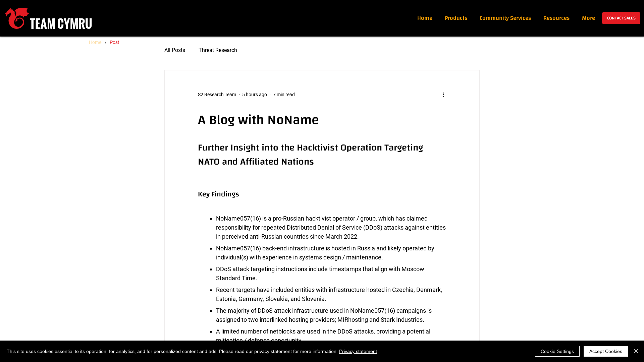Select the Threat Research category tab

click(x=218, y=50)
